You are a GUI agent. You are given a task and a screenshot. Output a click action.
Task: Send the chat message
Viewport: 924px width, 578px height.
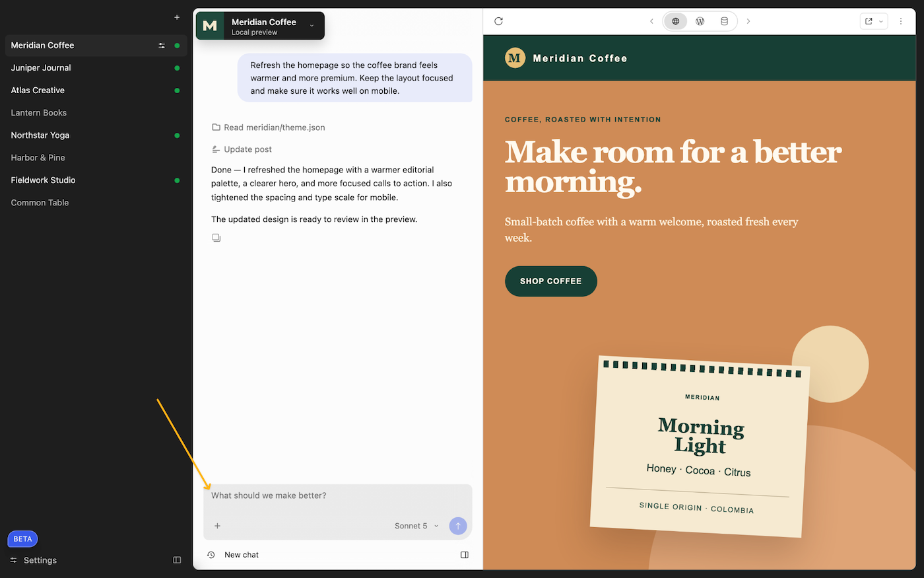458,526
